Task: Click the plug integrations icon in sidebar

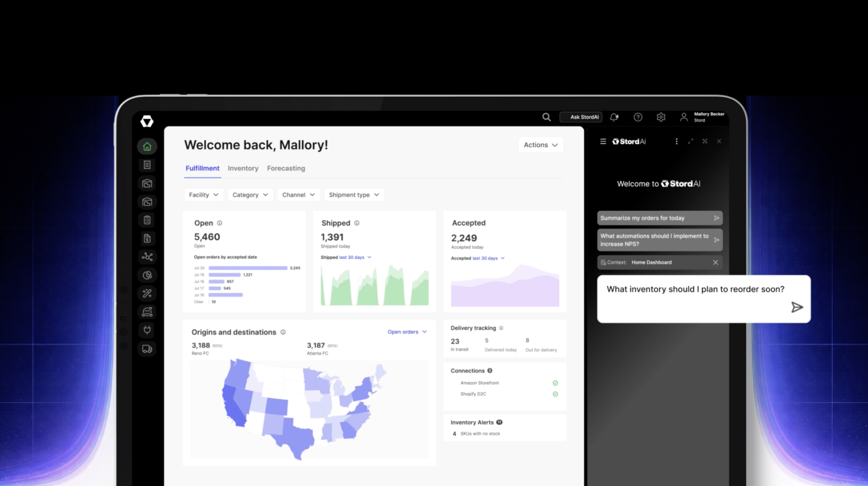Action: click(147, 330)
